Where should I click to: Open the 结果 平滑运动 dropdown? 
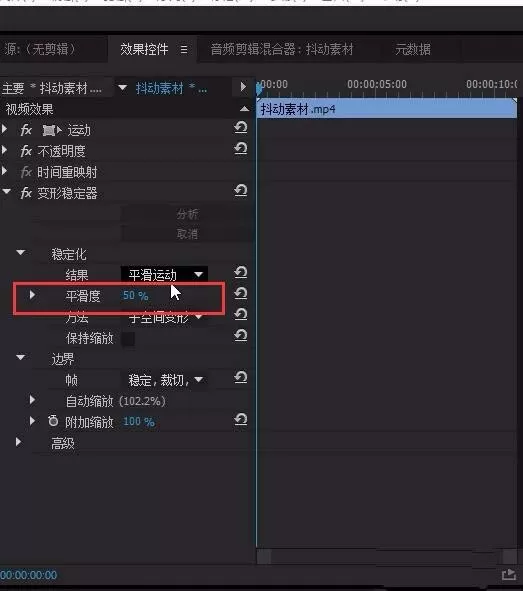coord(164,274)
